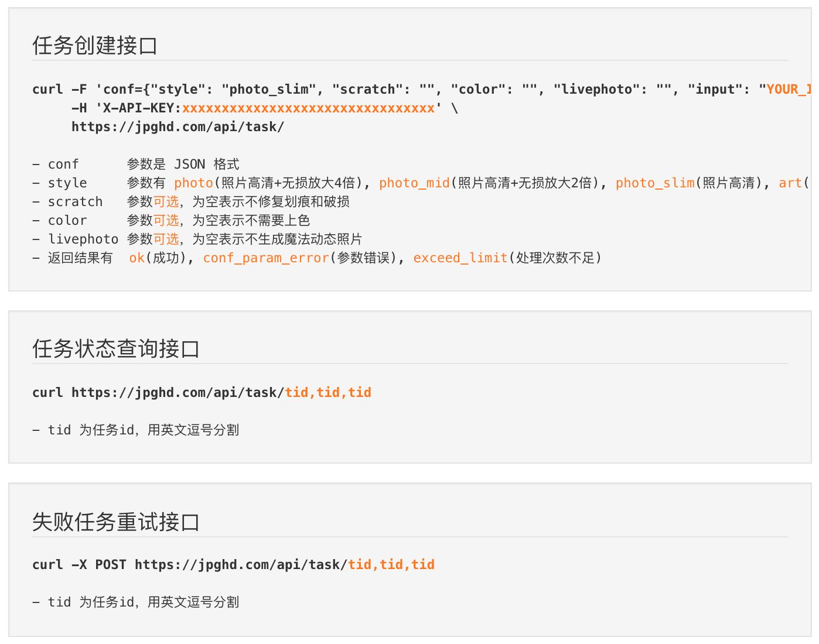Click the 失败任务重试接口 heading
The image size is (819, 644).
click(x=116, y=522)
